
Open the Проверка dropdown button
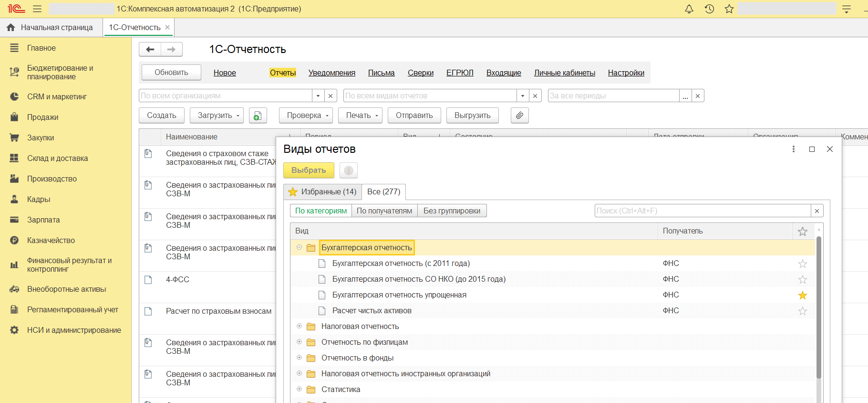pyautogui.click(x=306, y=115)
